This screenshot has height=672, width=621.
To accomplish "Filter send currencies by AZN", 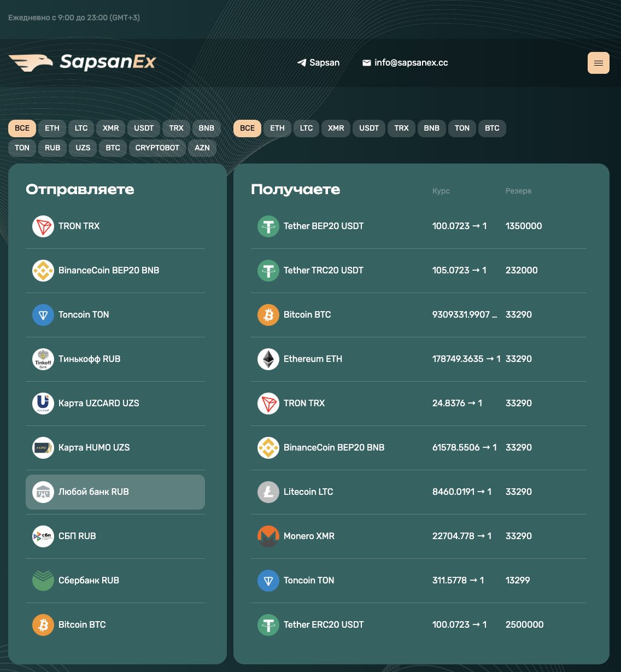I will [x=202, y=148].
